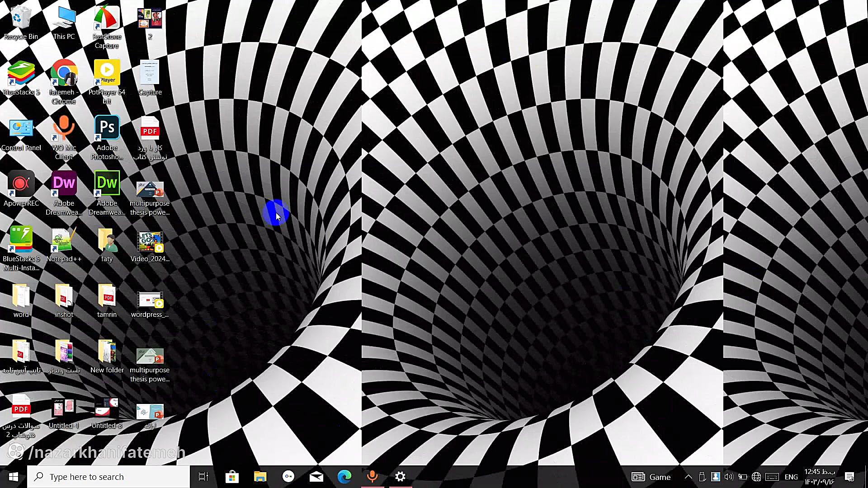Select the Capture document file
Screen dimensions: 868x488
(x=150, y=78)
